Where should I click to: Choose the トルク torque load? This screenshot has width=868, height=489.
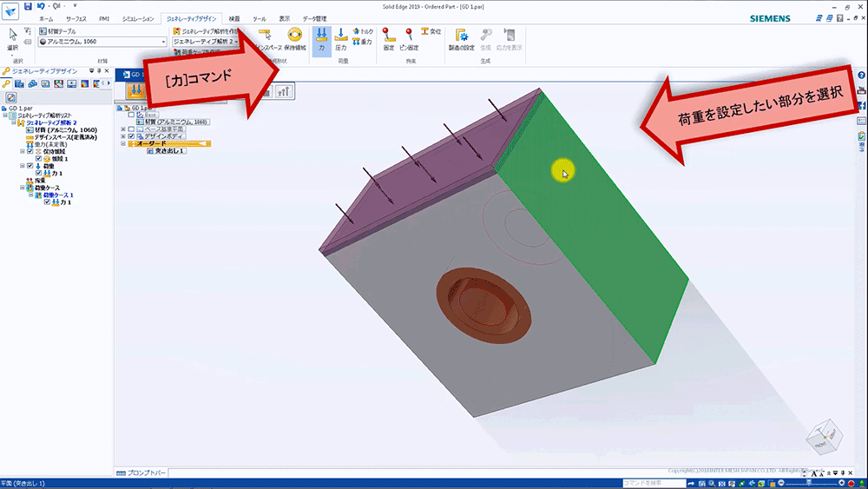[x=363, y=31]
